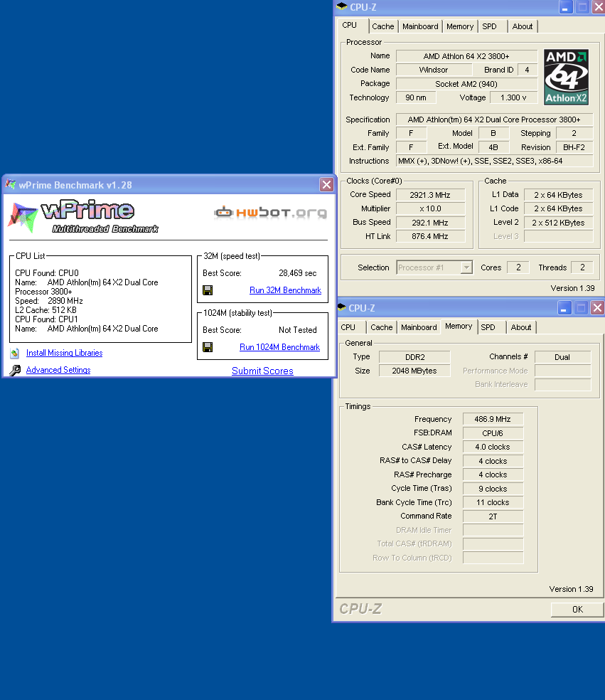Click lower CPU-Z window title icon
The width and height of the screenshot is (605, 700).
[x=342, y=307]
